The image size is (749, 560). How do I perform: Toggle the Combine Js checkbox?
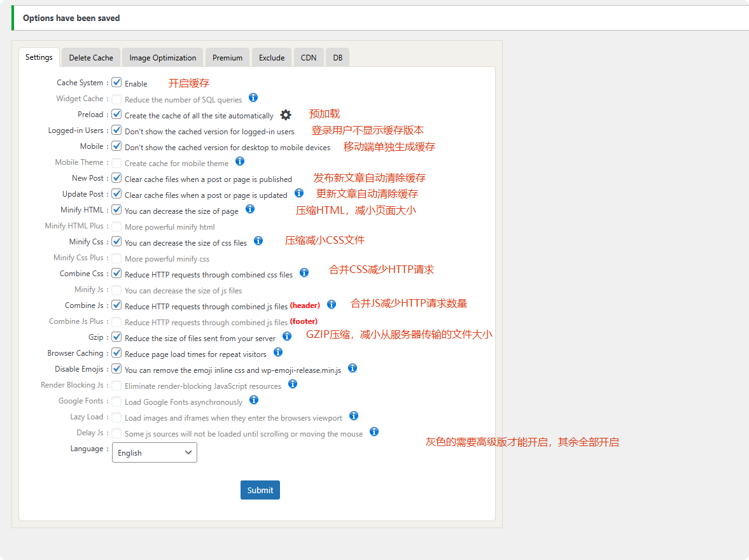tap(116, 305)
